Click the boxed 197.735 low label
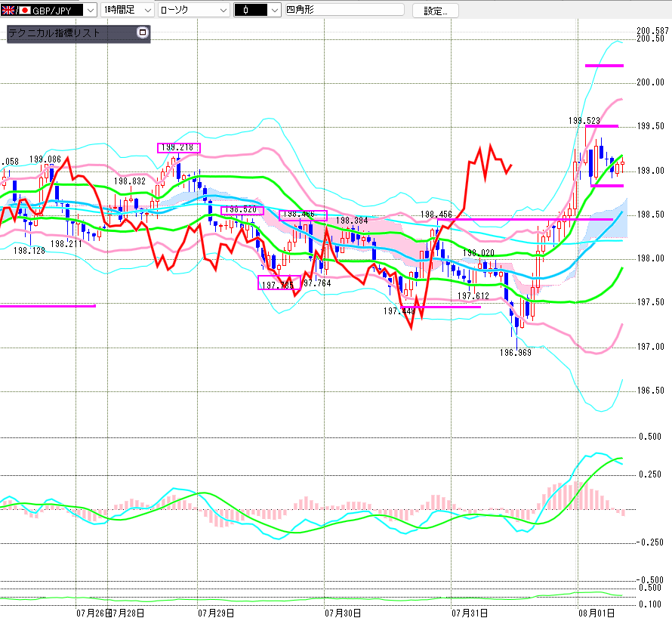This screenshot has width=672, height=621. tap(279, 283)
